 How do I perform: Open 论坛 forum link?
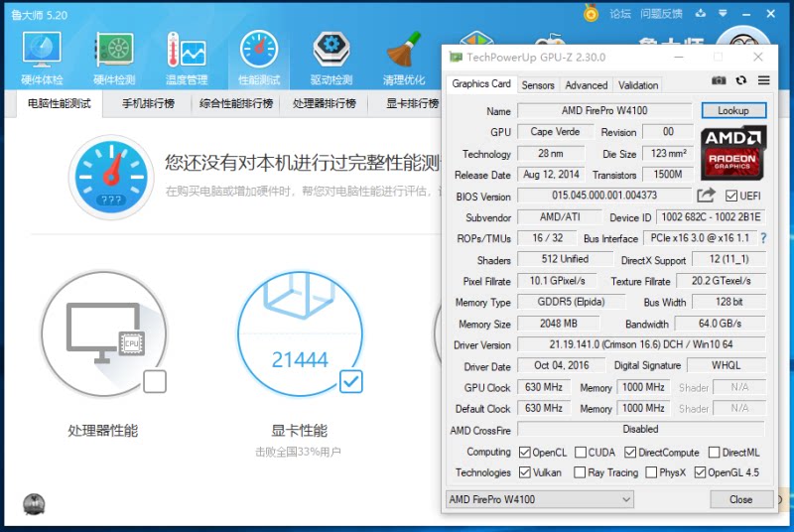tap(620, 14)
